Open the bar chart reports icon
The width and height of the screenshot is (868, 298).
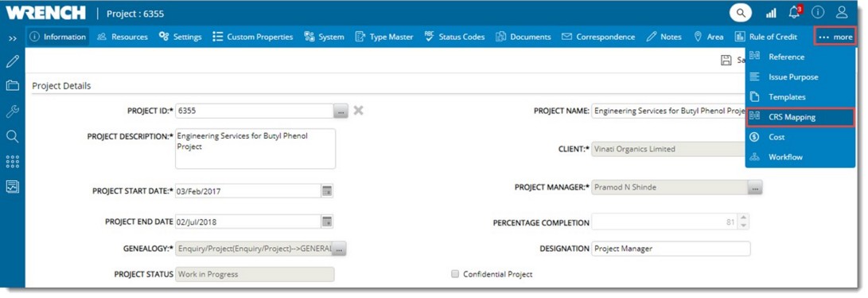[x=771, y=13]
